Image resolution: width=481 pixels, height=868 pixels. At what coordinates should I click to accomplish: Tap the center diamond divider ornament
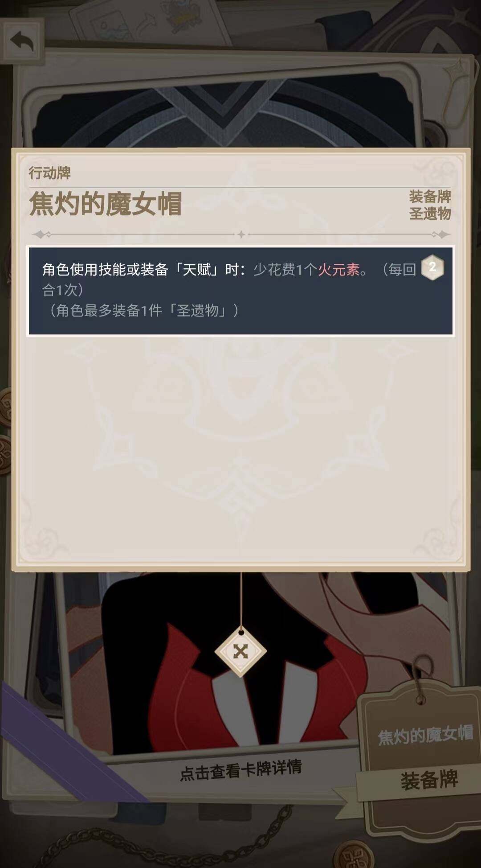tap(241, 234)
